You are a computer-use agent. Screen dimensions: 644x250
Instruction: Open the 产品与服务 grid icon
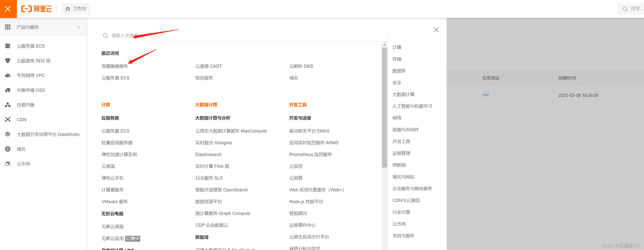tap(8, 27)
